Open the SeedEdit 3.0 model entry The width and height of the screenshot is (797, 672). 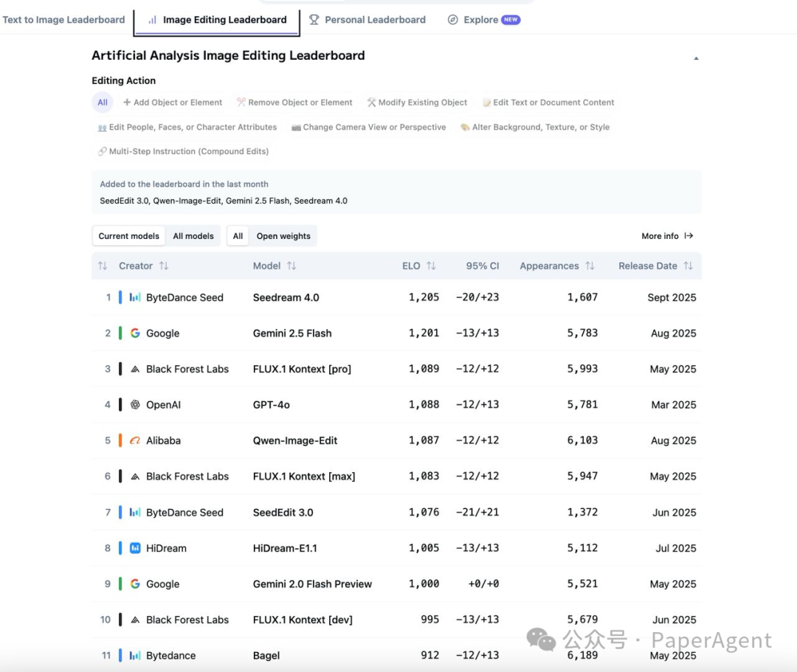pos(283,513)
